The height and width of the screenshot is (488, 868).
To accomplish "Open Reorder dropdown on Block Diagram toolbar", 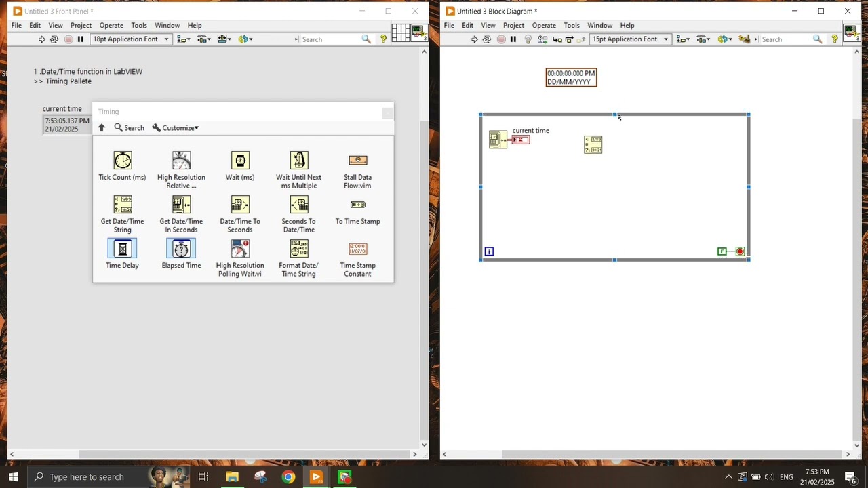I will (x=724, y=39).
